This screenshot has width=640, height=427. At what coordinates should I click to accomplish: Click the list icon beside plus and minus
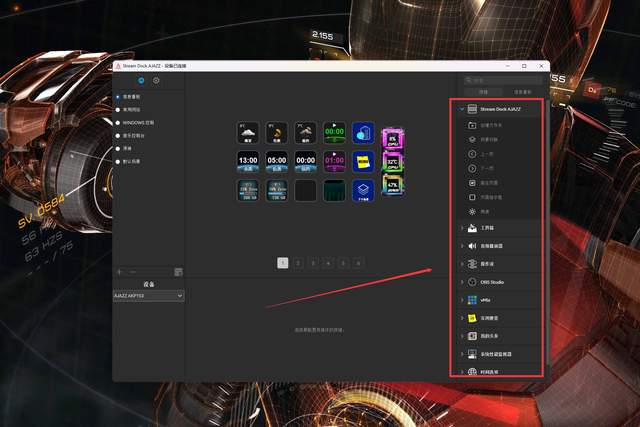pyautogui.click(x=178, y=272)
